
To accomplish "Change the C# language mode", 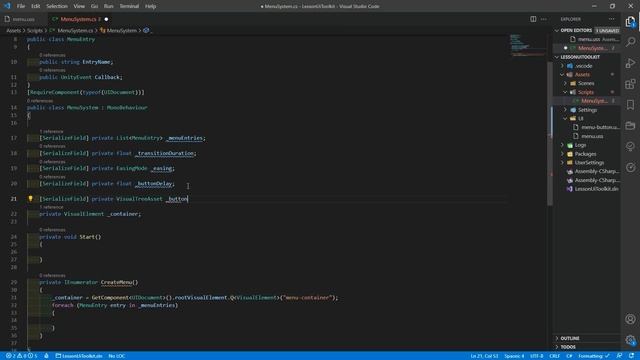I will point(569,356).
